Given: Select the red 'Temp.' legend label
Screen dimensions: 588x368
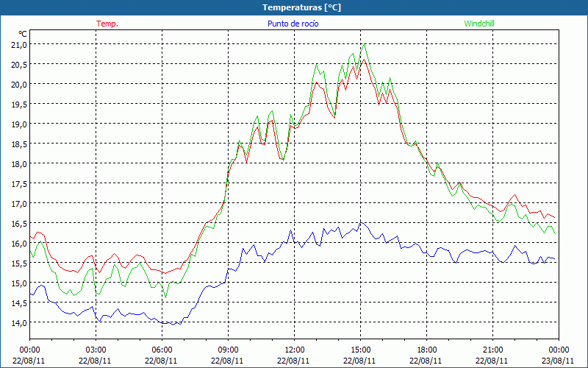Looking at the screenshot, I should pos(107,24).
